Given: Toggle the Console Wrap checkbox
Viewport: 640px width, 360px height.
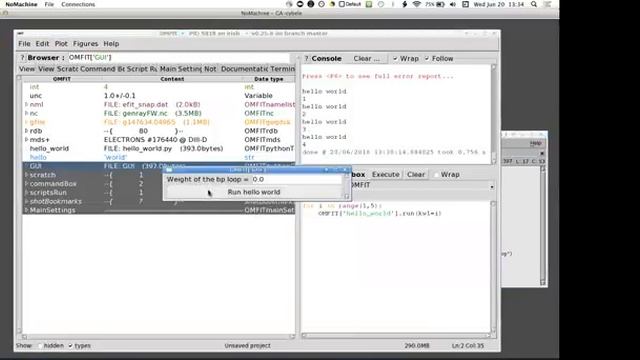Looking at the screenshot, I should click(395, 59).
